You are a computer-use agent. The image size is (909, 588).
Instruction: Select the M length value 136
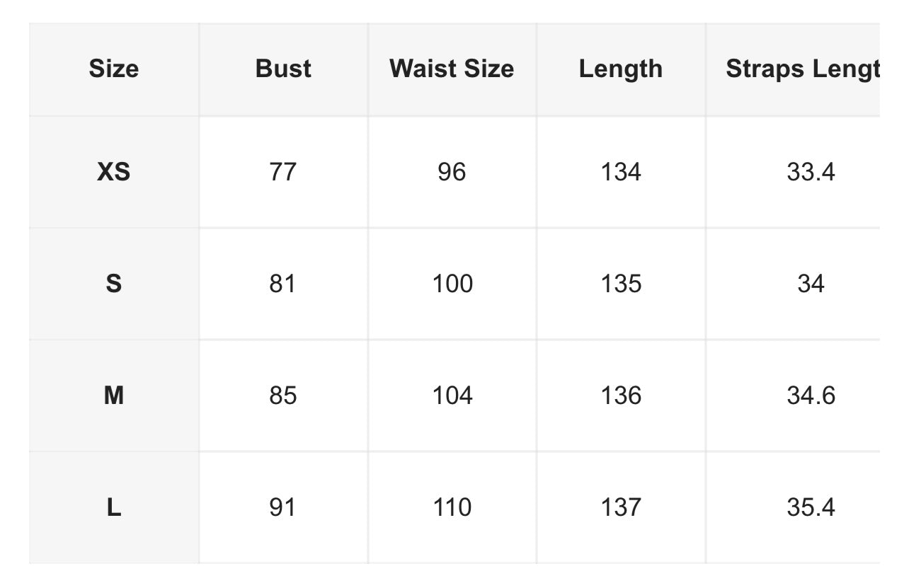(621, 396)
